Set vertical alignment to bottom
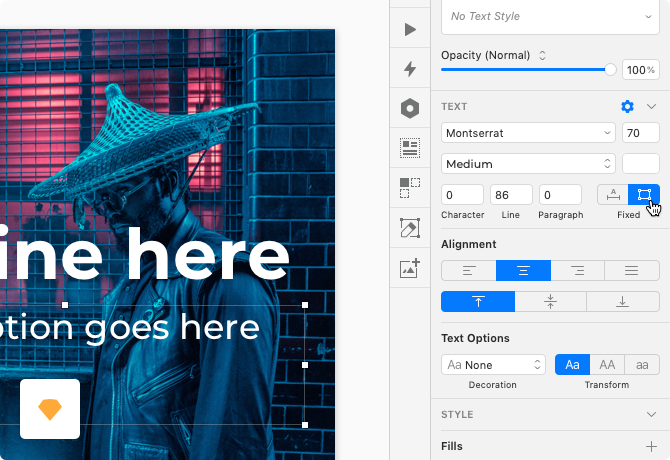Screen dimensions: 670x460 pyautogui.click(x=623, y=302)
